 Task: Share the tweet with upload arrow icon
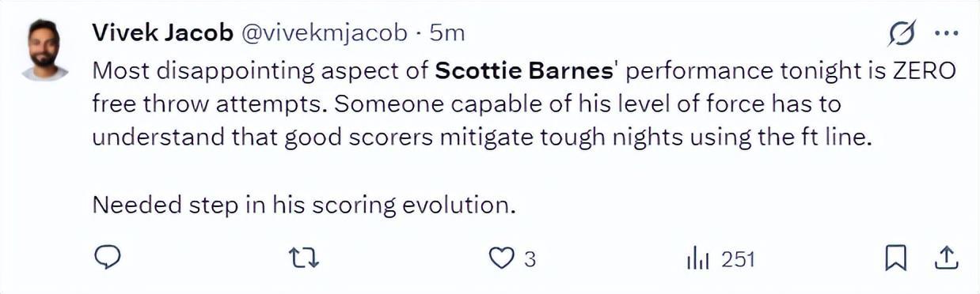[x=948, y=258]
